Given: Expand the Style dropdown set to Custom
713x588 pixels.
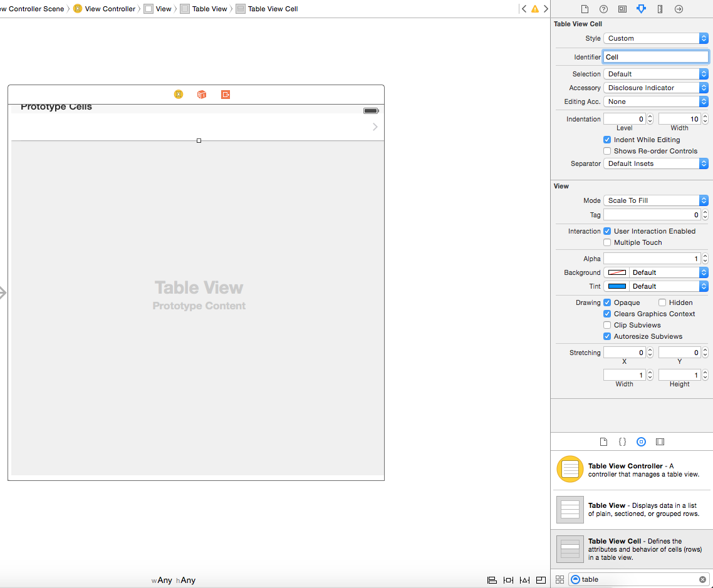Looking at the screenshot, I should 655,38.
